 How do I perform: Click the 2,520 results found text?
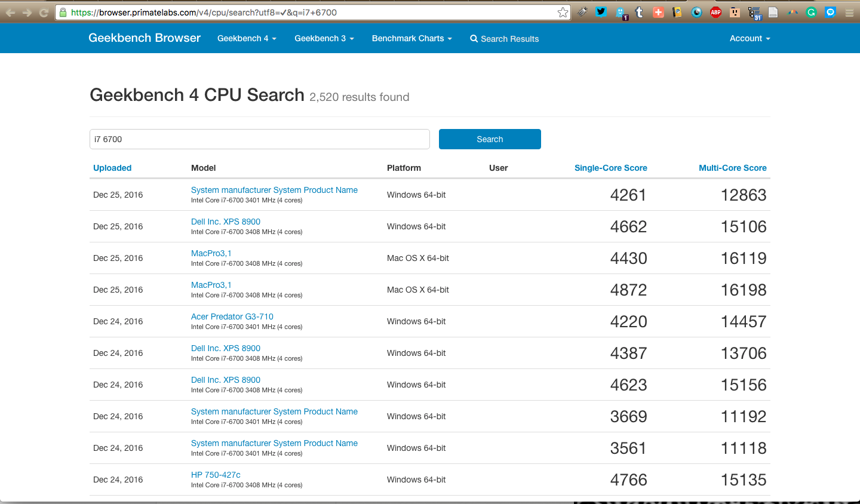(360, 97)
